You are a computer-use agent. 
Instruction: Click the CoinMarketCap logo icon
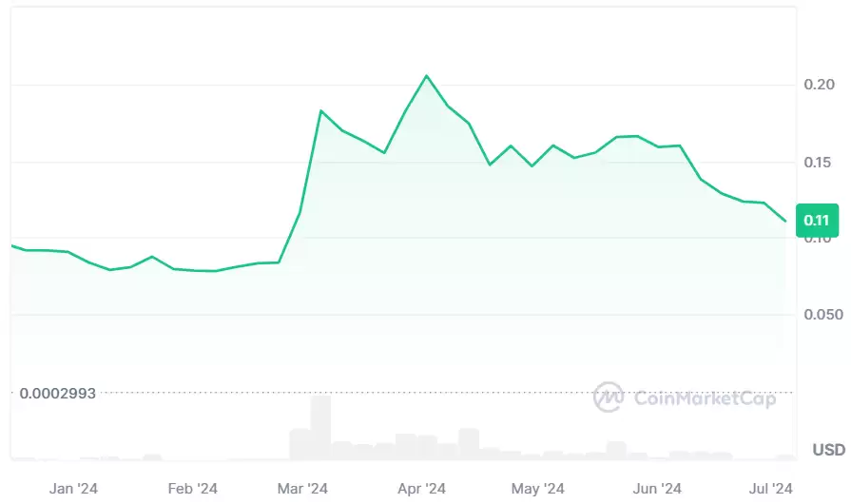click(x=609, y=397)
